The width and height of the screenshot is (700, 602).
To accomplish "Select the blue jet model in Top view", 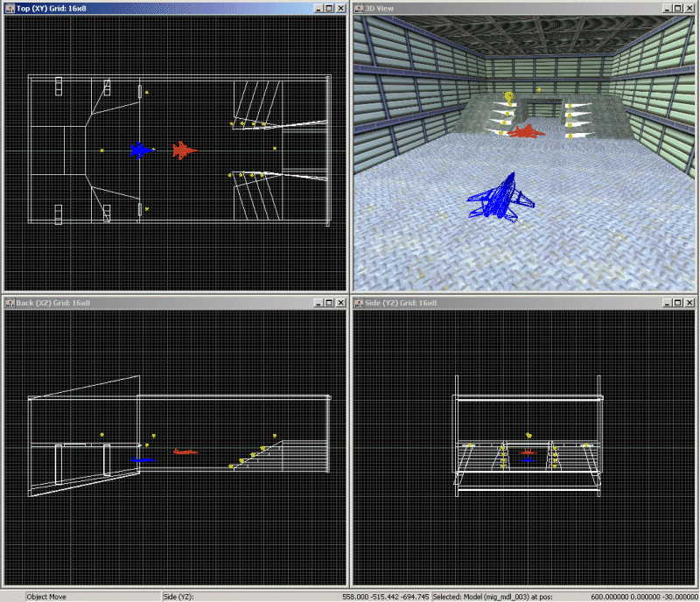I will 140,150.
